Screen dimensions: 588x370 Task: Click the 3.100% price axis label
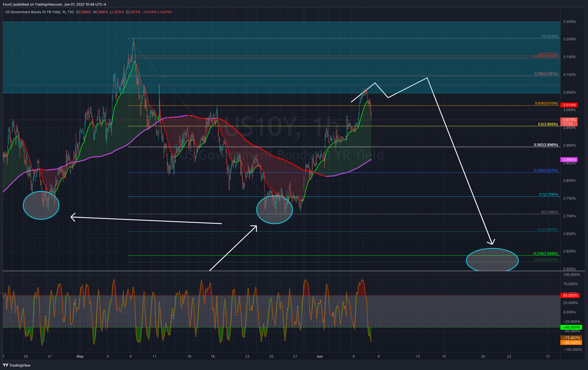[569, 75]
